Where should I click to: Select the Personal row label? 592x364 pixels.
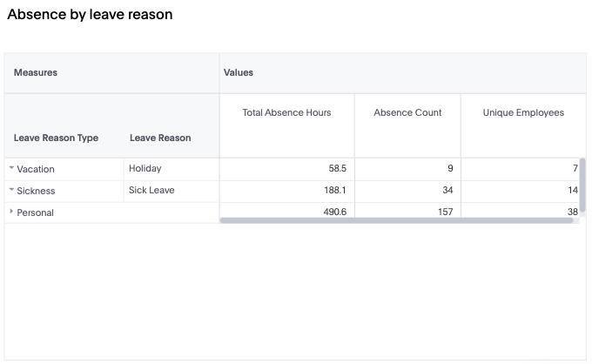pyautogui.click(x=36, y=212)
